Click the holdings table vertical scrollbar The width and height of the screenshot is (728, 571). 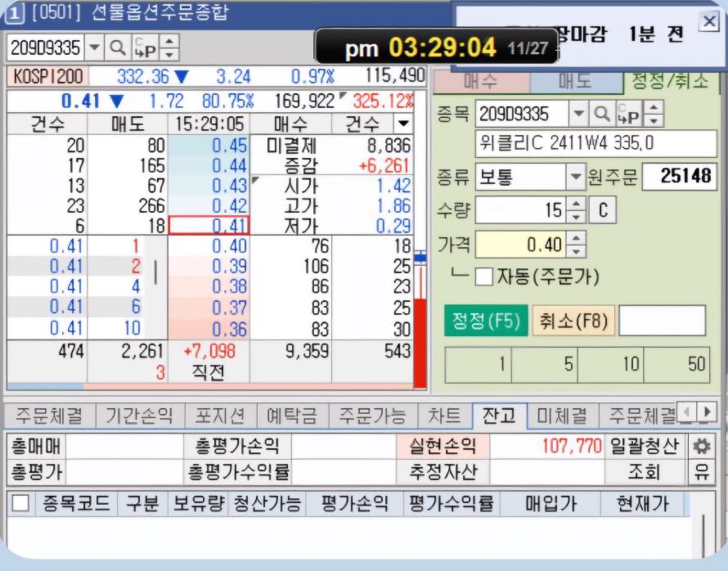703,534
